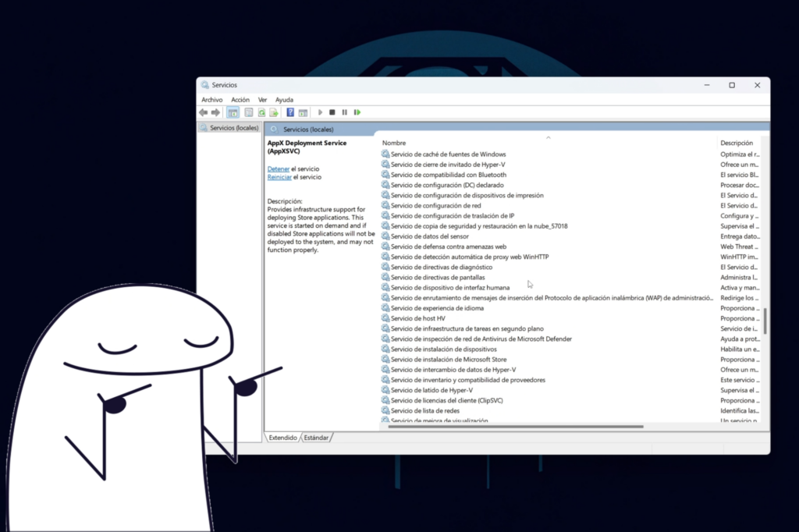Click the Back arrow in toolbar
The image size is (799, 532).
(204, 112)
